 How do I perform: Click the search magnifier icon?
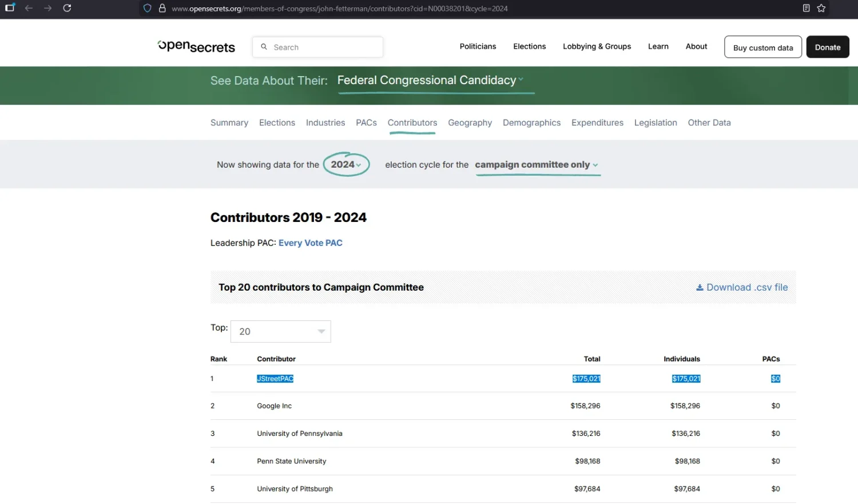(264, 47)
